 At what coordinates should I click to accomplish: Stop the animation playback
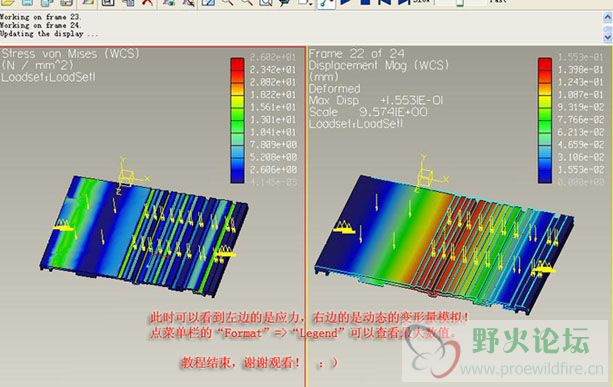(x=365, y=2)
